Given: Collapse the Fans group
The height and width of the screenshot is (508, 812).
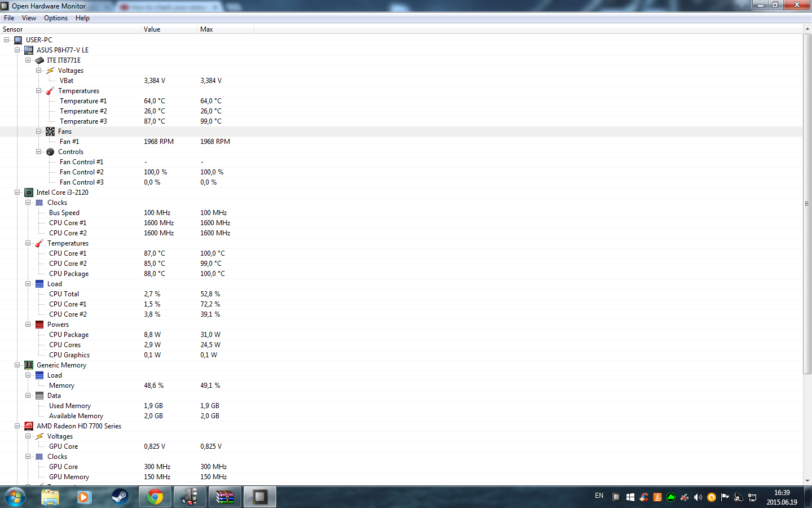Looking at the screenshot, I should (39, 132).
